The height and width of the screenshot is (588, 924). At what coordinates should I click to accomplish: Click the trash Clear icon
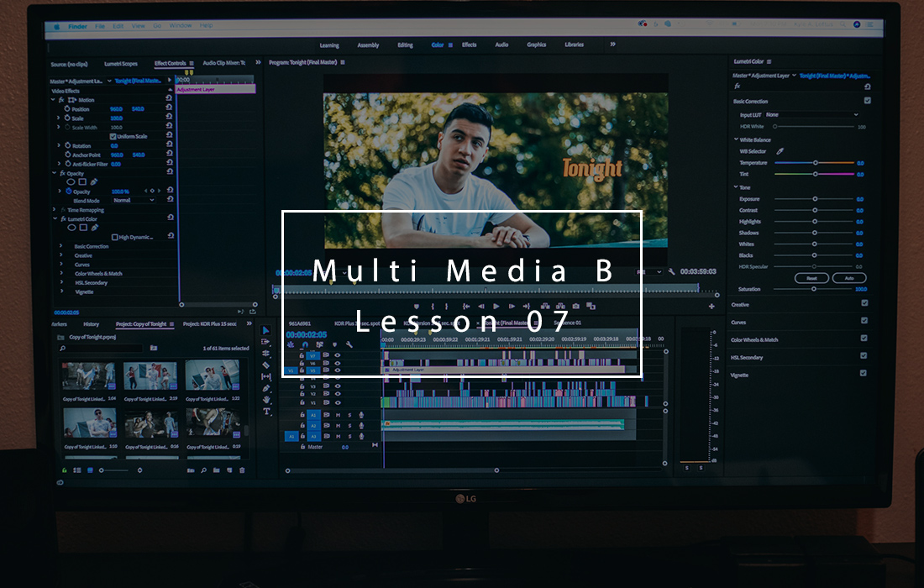[242, 470]
